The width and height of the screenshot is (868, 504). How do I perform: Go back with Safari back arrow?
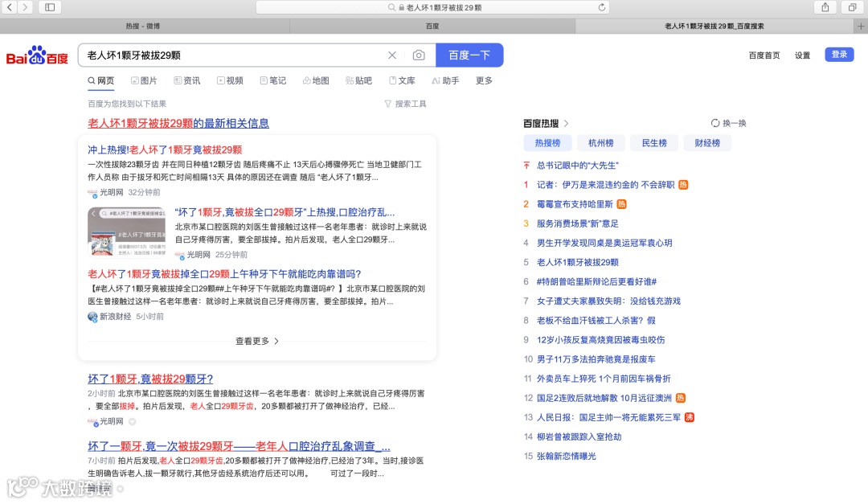coord(10,7)
